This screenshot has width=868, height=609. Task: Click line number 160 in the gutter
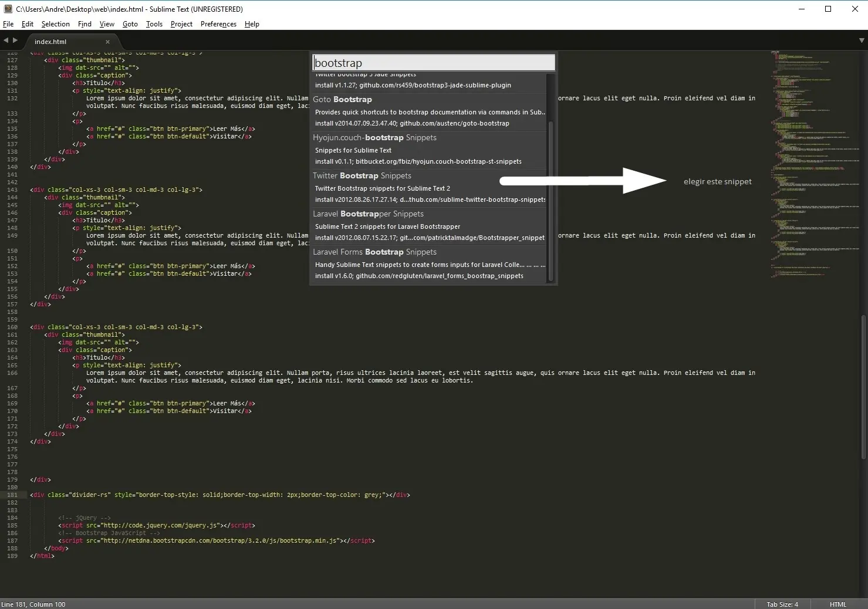click(x=12, y=327)
